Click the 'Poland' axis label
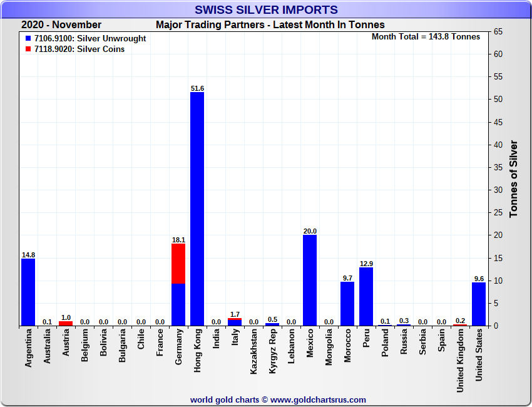532x407 pixels. coord(385,343)
